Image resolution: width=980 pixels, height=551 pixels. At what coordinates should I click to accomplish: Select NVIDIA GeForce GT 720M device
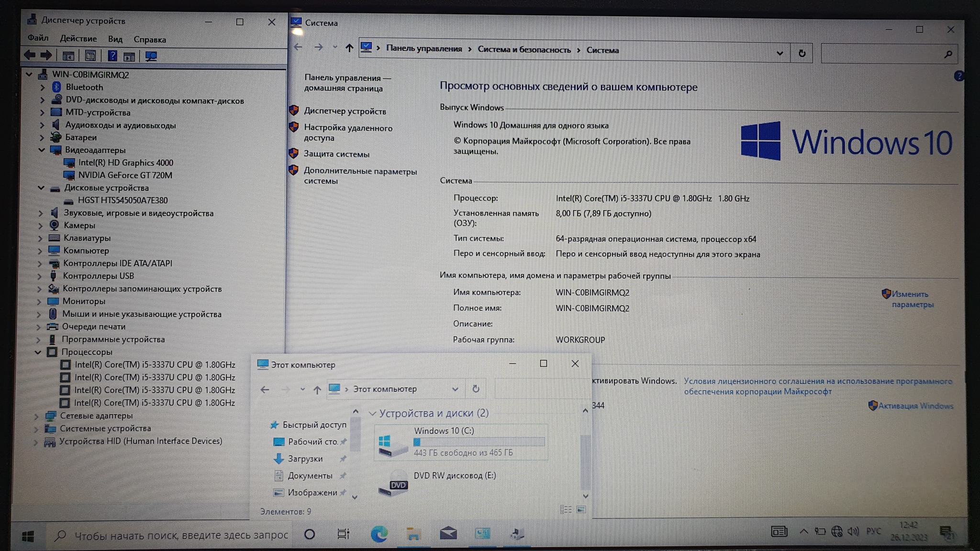125,176
